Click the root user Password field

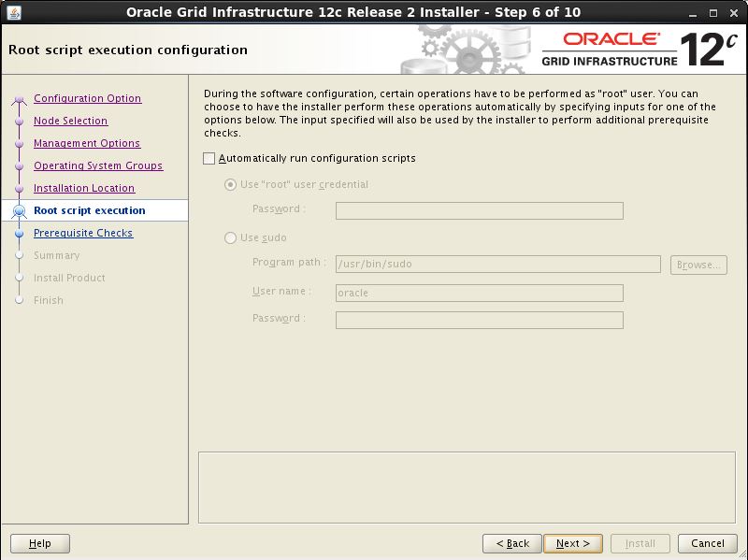point(480,211)
